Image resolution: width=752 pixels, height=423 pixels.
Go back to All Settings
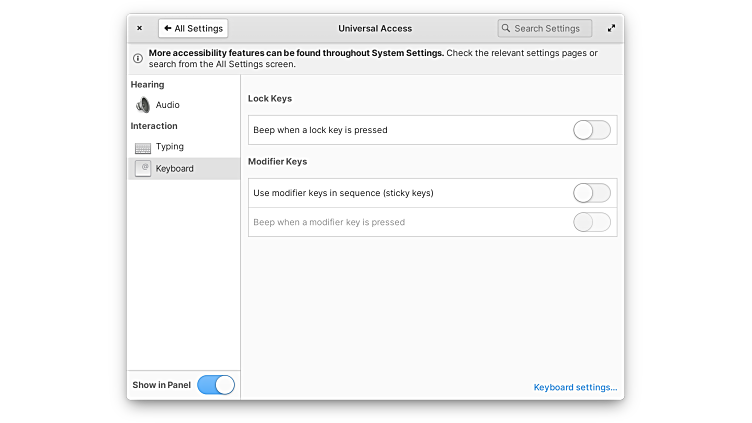point(193,29)
